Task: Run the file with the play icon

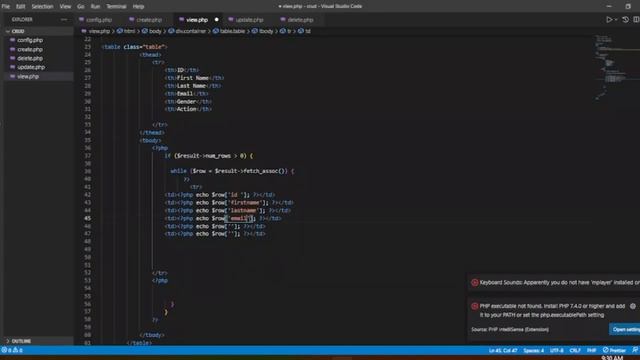Action: 609,20
